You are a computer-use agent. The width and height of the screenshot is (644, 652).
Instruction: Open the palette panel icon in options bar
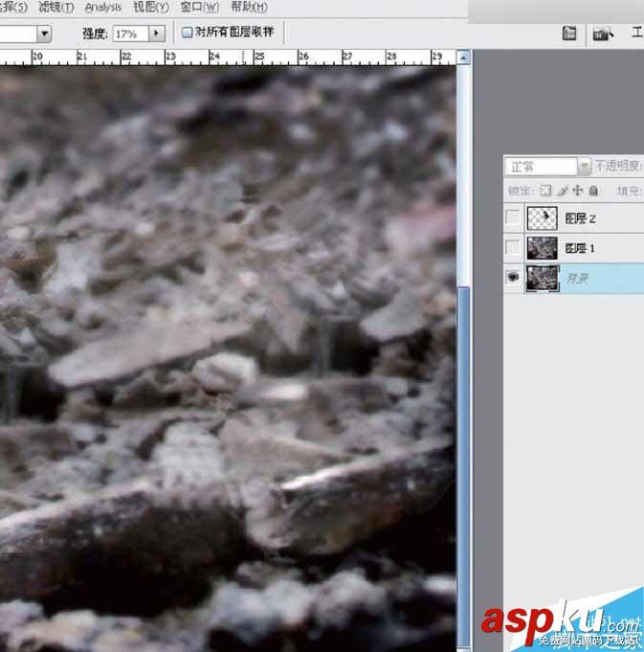[x=569, y=34]
